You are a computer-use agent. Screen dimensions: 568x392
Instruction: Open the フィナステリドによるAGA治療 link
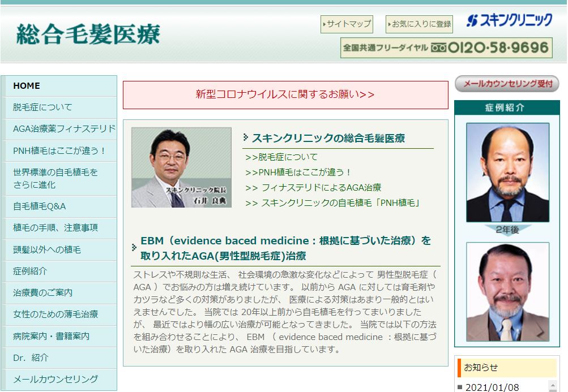[x=313, y=188]
